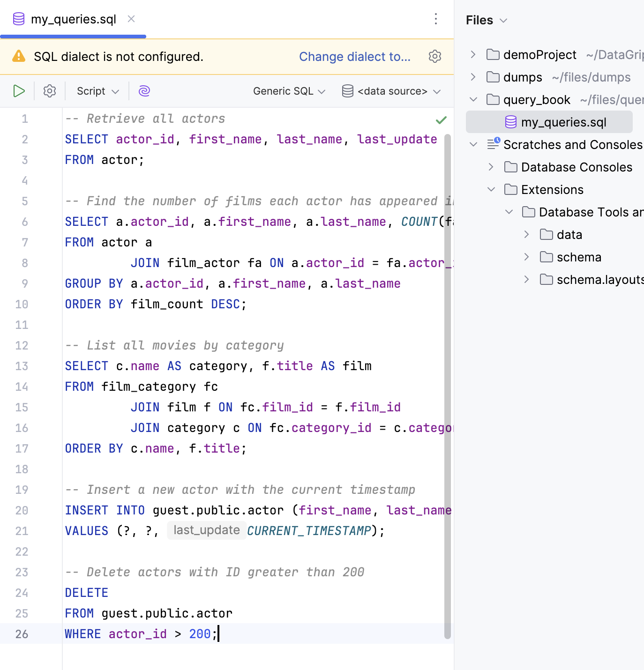Click the 'Retrieve all actors' comment

pos(145,119)
